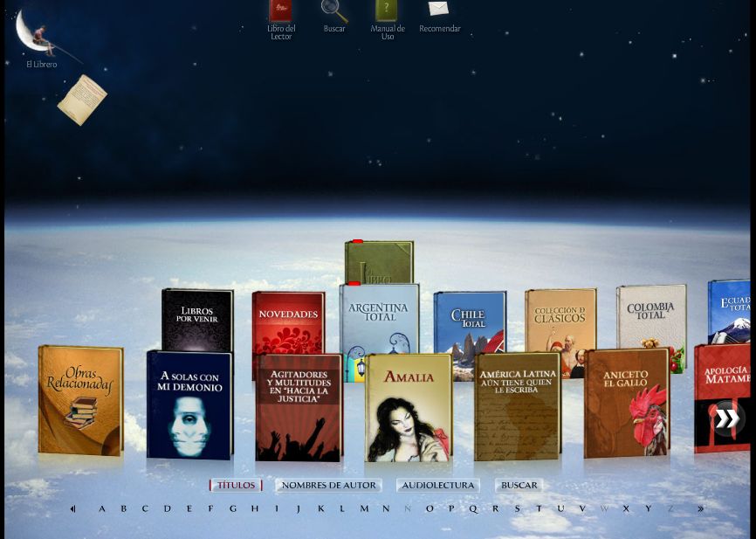Switch to Nombres de Autor tab
The height and width of the screenshot is (539, 756).
click(328, 485)
